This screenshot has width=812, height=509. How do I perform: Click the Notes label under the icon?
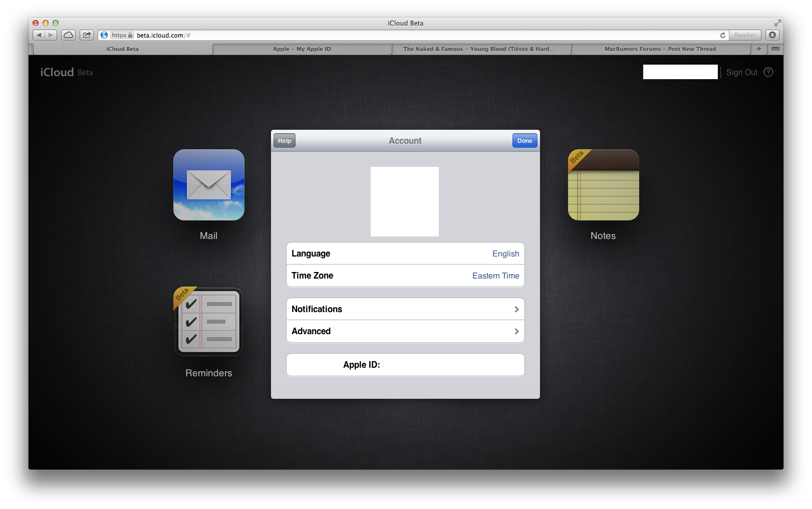(603, 236)
